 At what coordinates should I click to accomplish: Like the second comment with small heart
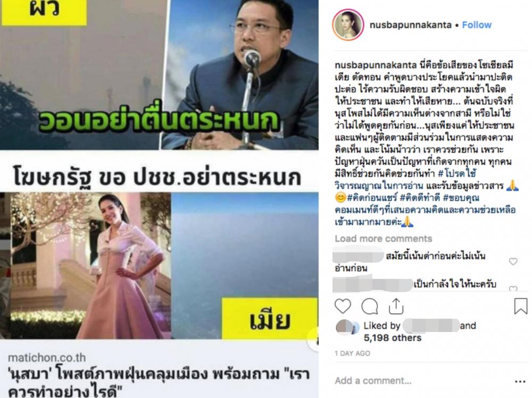513,289
